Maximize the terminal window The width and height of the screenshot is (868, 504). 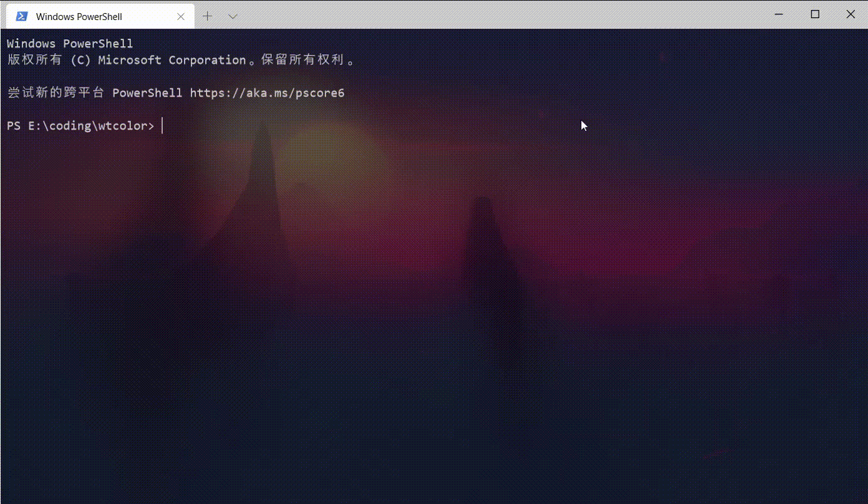coord(815,14)
